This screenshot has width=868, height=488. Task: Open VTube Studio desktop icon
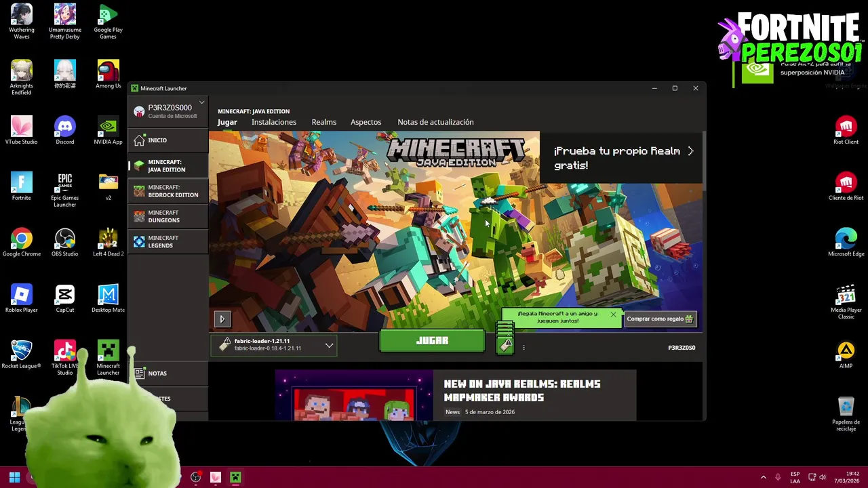click(x=22, y=130)
